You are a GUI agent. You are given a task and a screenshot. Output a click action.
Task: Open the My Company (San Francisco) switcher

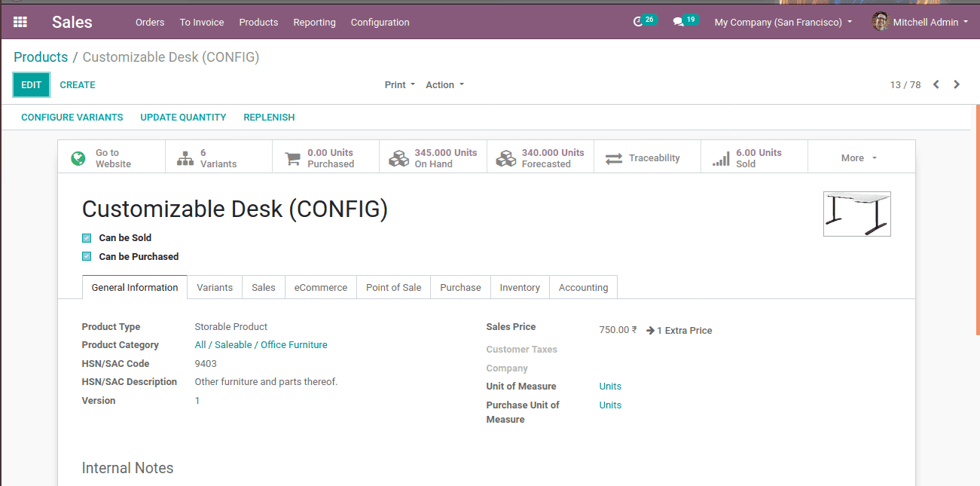[x=783, y=22]
